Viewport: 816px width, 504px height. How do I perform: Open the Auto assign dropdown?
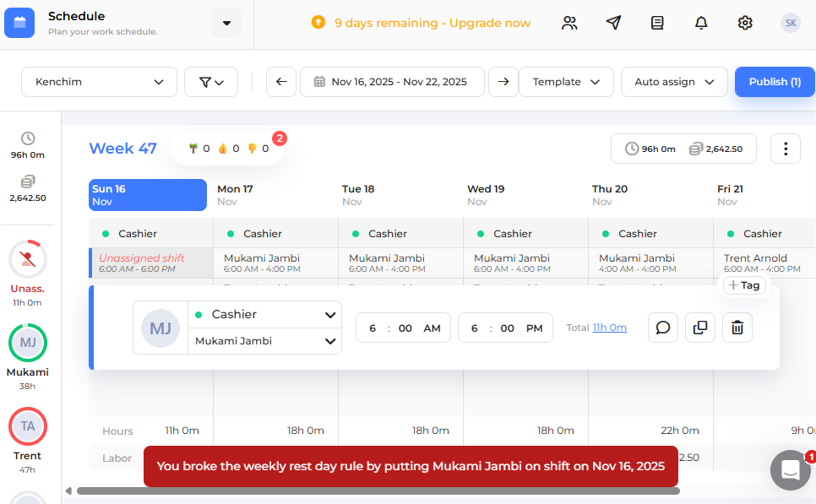(x=674, y=82)
